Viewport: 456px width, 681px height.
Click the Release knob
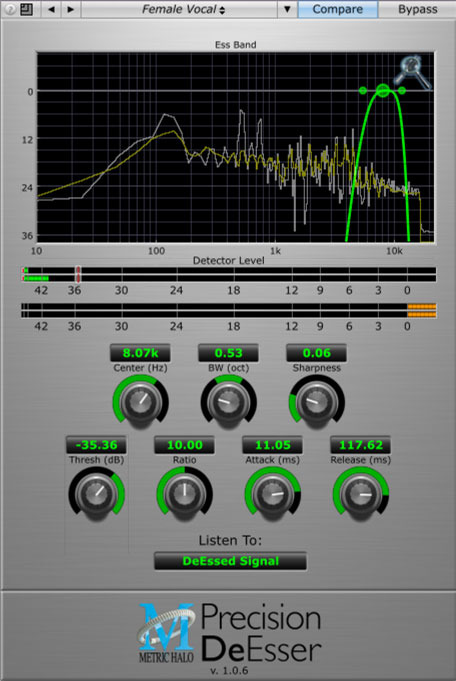tap(361, 494)
